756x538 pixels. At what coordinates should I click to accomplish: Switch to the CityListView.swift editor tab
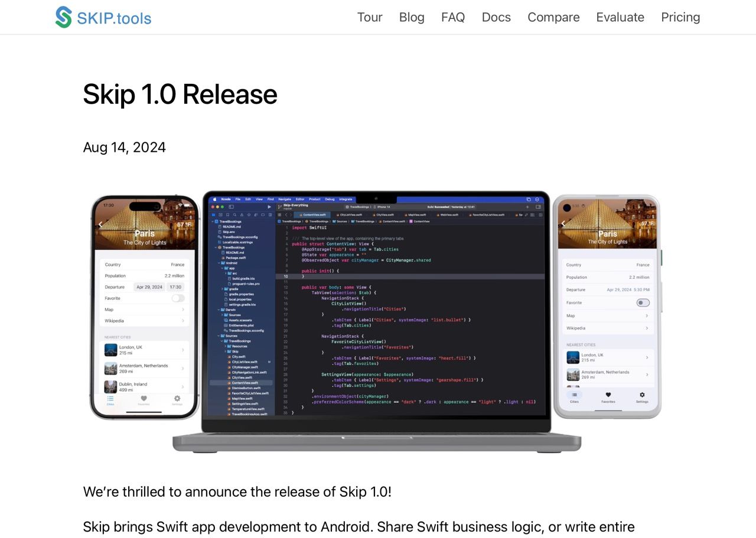point(351,214)
